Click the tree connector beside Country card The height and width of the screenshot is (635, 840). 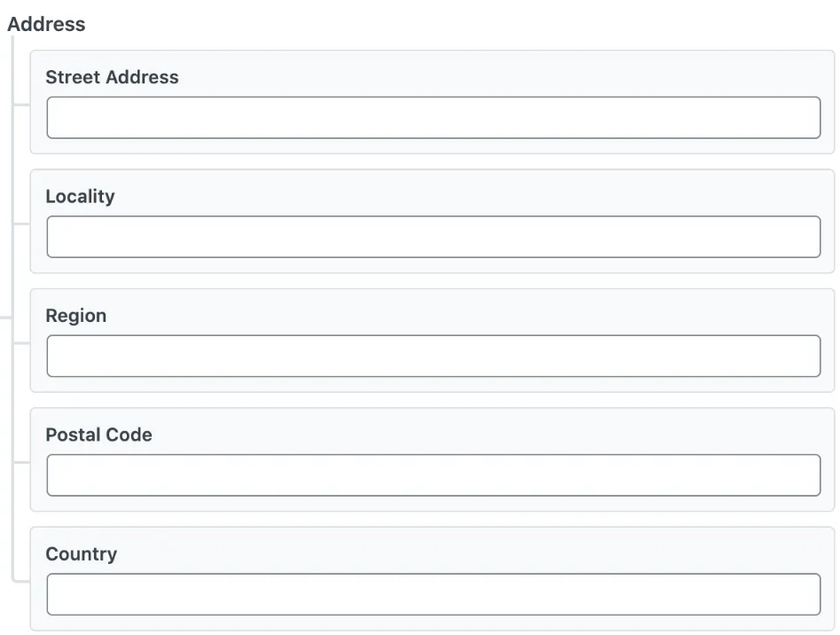tap(21, 580)
